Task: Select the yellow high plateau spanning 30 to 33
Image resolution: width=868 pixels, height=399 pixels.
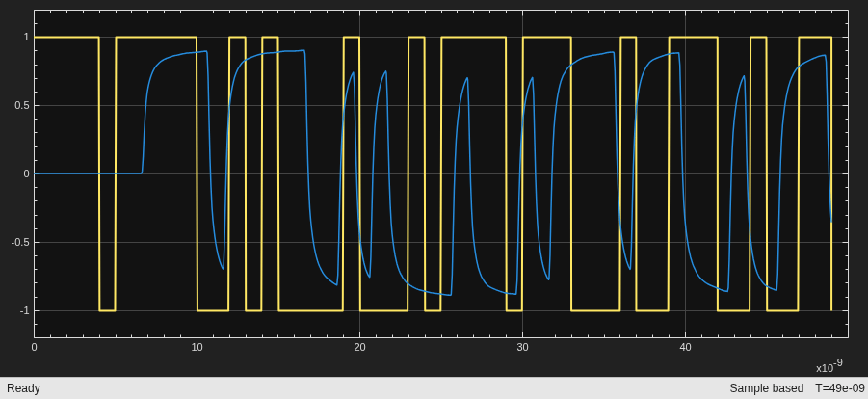Action: pyautogui.click(x=547, y=38)
